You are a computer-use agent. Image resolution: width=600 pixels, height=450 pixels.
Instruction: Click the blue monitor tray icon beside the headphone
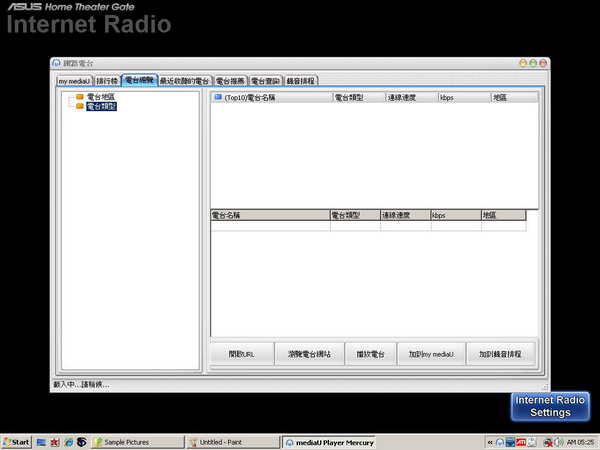click(x=510, y=442)
